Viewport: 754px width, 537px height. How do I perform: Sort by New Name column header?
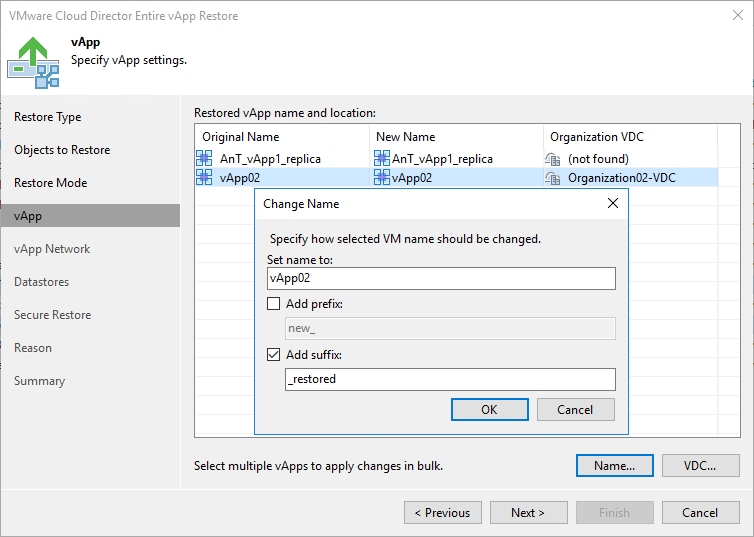pyautogui.click(x=456, y=137)
